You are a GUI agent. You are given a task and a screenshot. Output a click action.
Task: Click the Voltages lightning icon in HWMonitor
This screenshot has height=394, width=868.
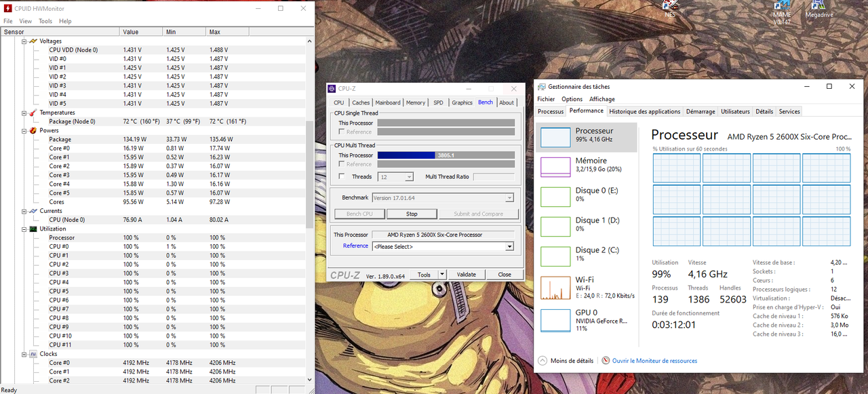tap(33, 41)
